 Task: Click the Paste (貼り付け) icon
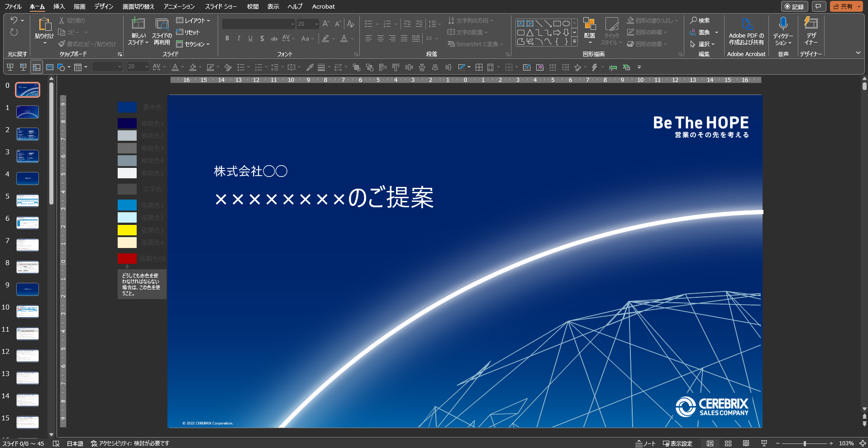click(44, 24)
